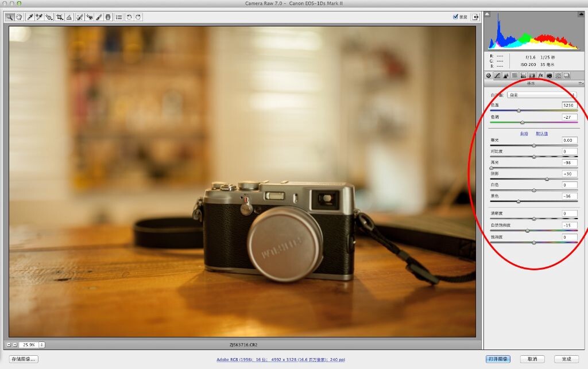This screenshot has height=369, width=588.
Task: Switch to the HSL / Grayscale tab
Action: [514, 75]
